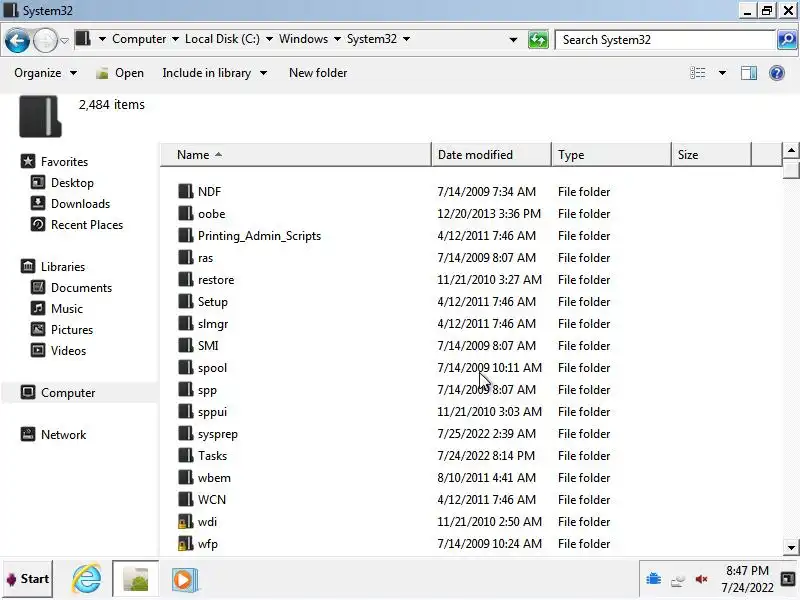Go back with the Back arrow button
800x600 pixels.
click(x=17, y=40)
